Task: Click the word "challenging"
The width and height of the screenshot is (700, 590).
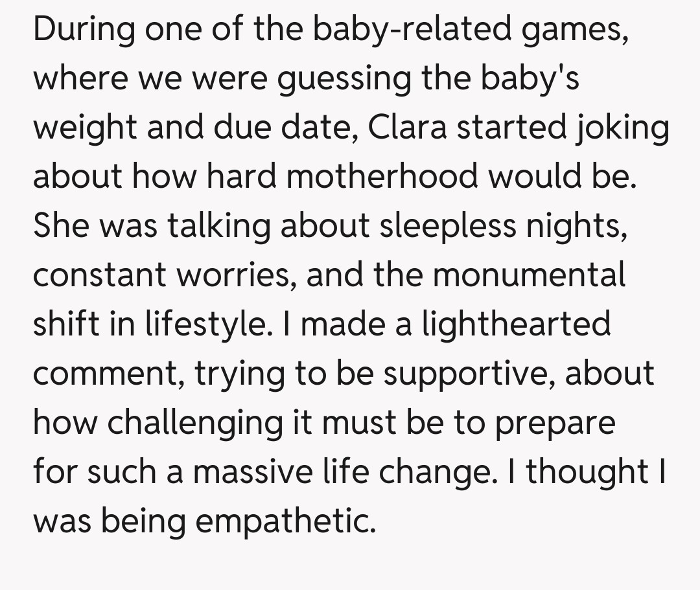Action: click(x=195, y=424)
